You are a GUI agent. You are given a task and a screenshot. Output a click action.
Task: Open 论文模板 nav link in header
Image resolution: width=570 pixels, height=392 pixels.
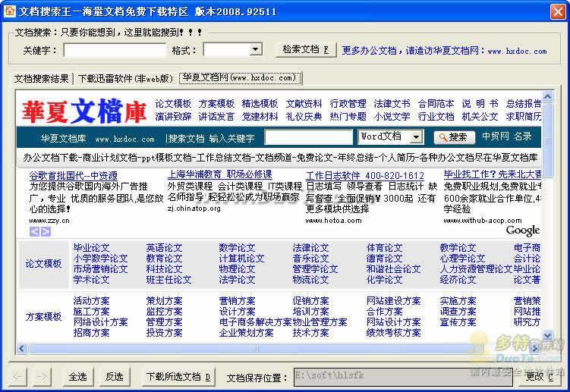[x=173, y=104]
